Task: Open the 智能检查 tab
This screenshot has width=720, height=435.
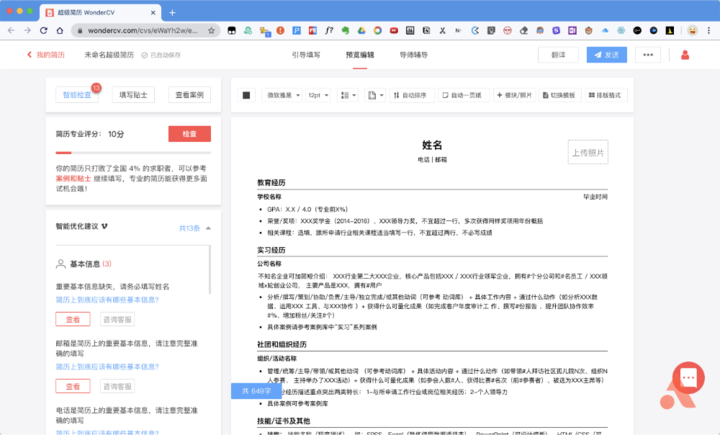Action: [77, 95]
